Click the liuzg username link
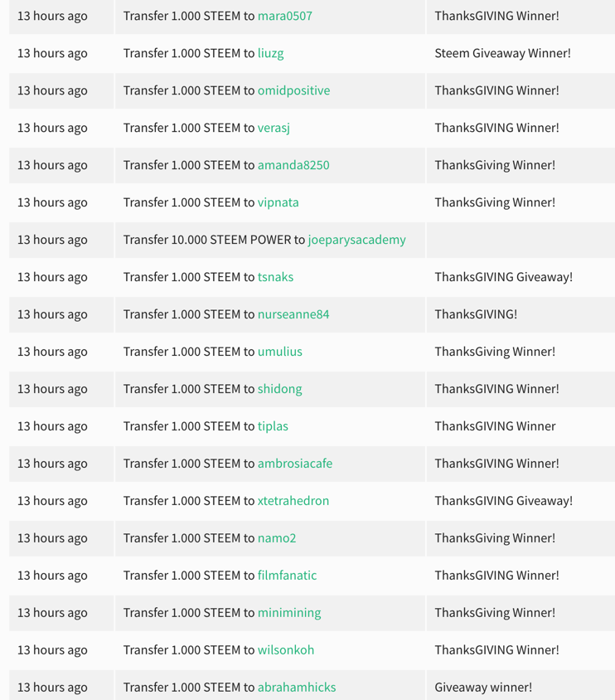 click(x=270, y=53)
